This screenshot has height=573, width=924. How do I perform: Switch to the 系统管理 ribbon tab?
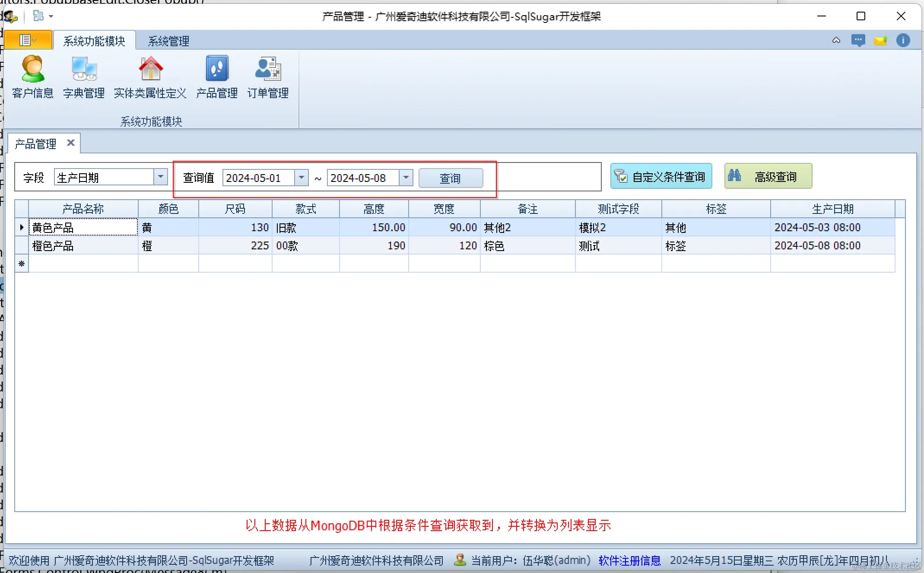(168, 41)
